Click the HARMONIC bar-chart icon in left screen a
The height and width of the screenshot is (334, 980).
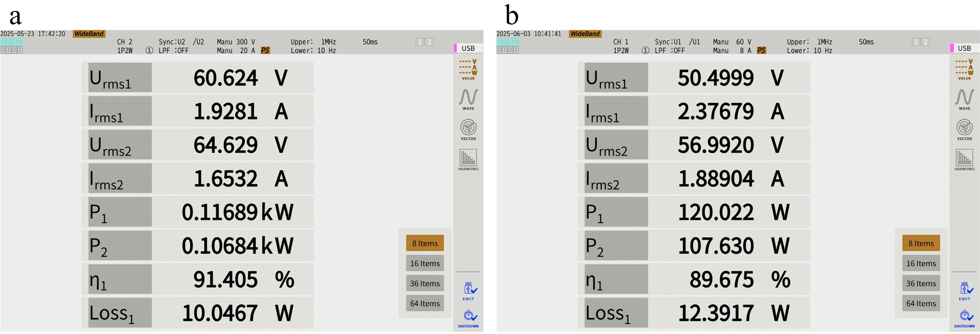click(x=468, y=160)
